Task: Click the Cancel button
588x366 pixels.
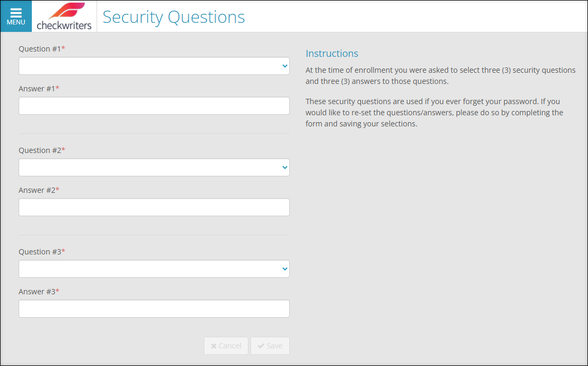Action: tap(226, 346)
